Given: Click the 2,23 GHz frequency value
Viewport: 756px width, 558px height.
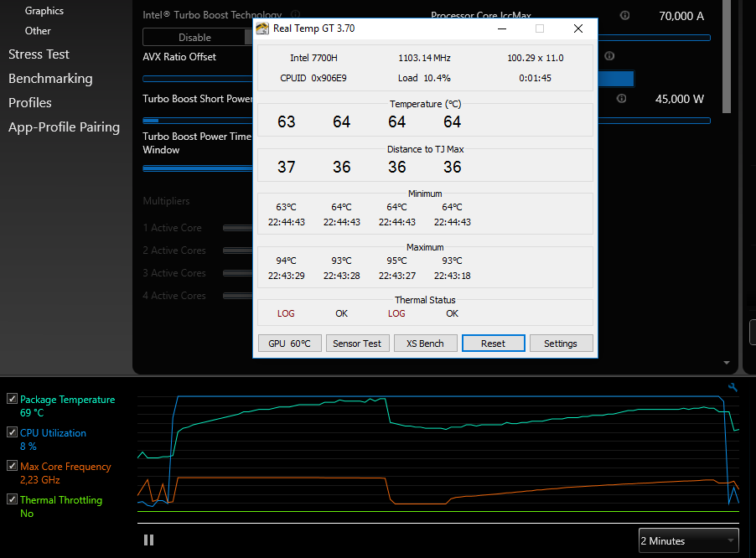Looking at the screenshot, I should pos(40,480).
